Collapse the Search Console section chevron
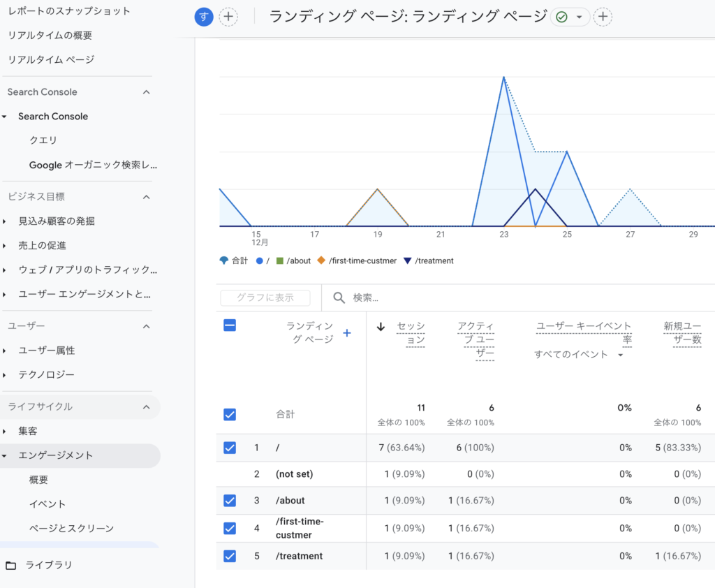 tap(146, 91)
